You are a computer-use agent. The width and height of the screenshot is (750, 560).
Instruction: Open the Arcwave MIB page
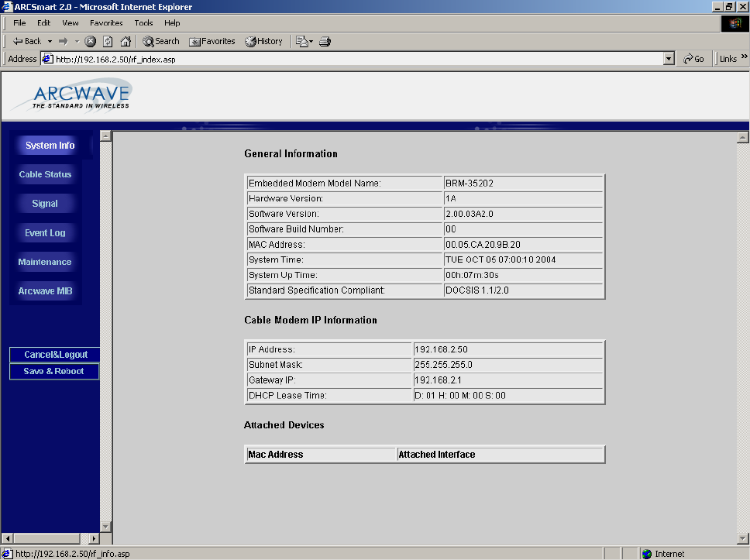pyautogui.click(x=45, y=291)
